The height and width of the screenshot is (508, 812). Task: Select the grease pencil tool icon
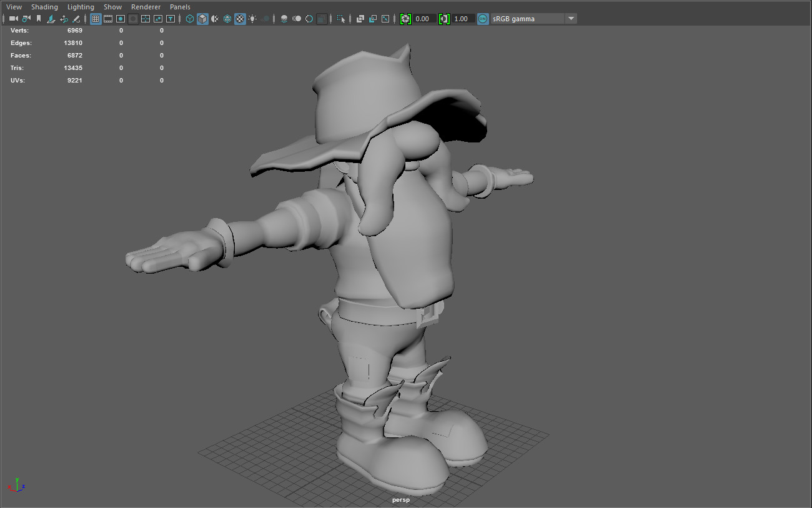point(76,19)
